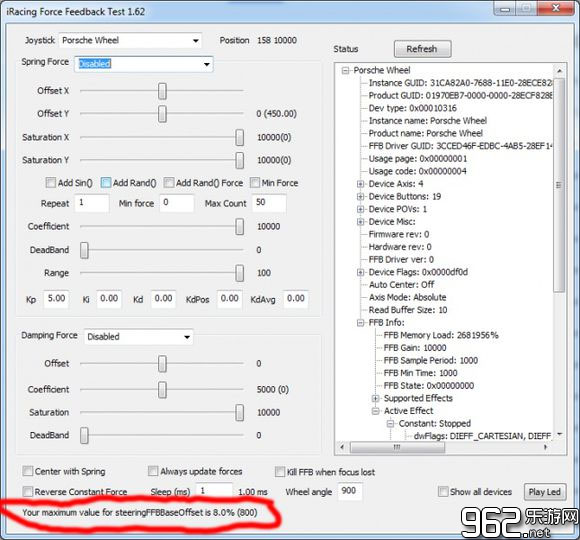
Task: Click the Refresh status button
Action: pos(422,49)
